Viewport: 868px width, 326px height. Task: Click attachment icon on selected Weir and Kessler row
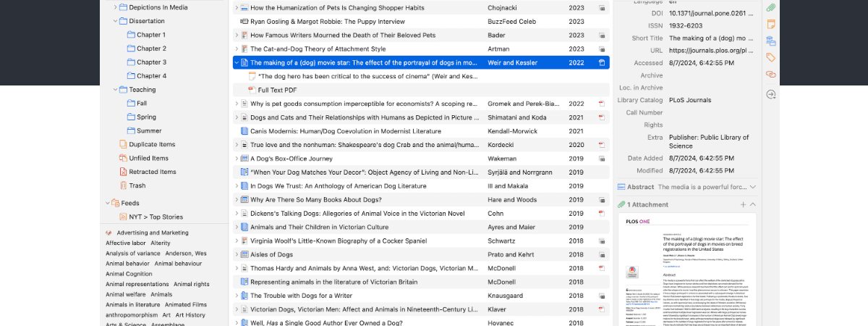601,62
